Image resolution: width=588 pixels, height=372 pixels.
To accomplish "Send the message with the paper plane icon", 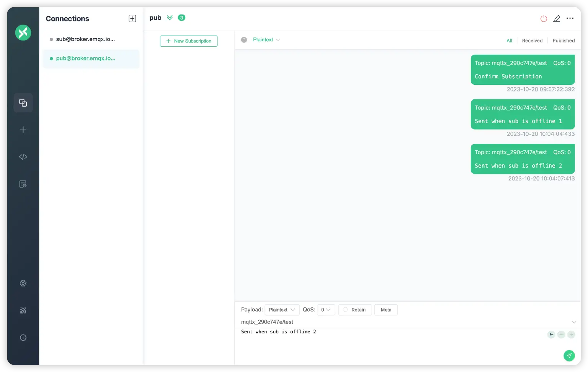I will (569, 355).
